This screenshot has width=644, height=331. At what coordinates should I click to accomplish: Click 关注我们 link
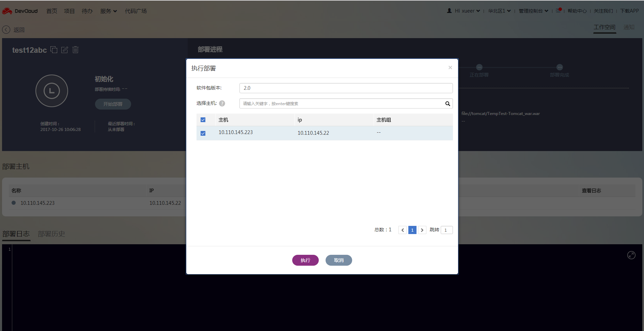[603, 11]
